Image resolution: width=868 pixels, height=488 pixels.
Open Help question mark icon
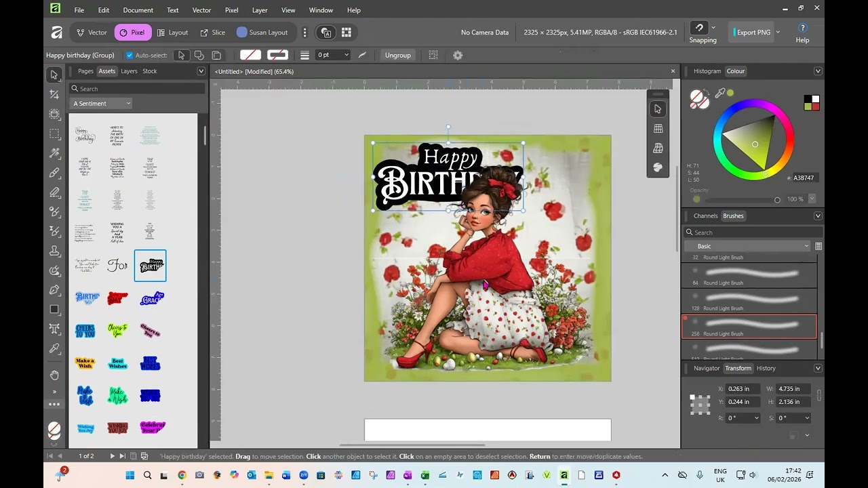(802, 28)
